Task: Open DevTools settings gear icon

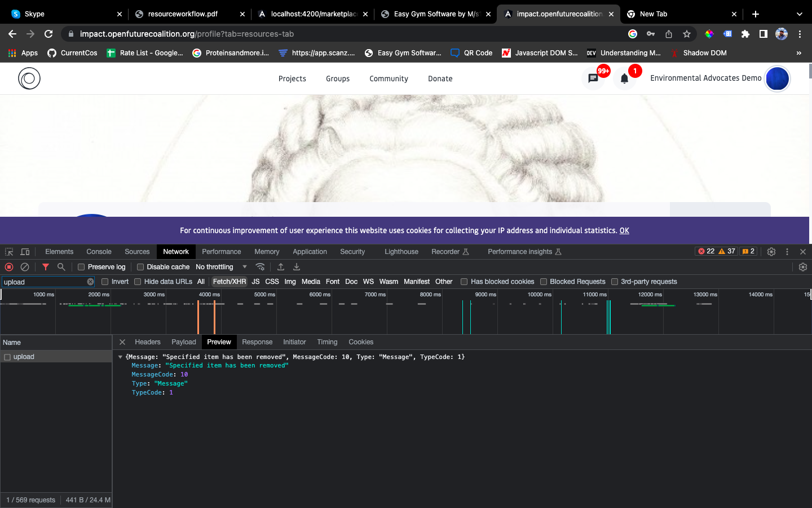Action: tap(771, 252)
